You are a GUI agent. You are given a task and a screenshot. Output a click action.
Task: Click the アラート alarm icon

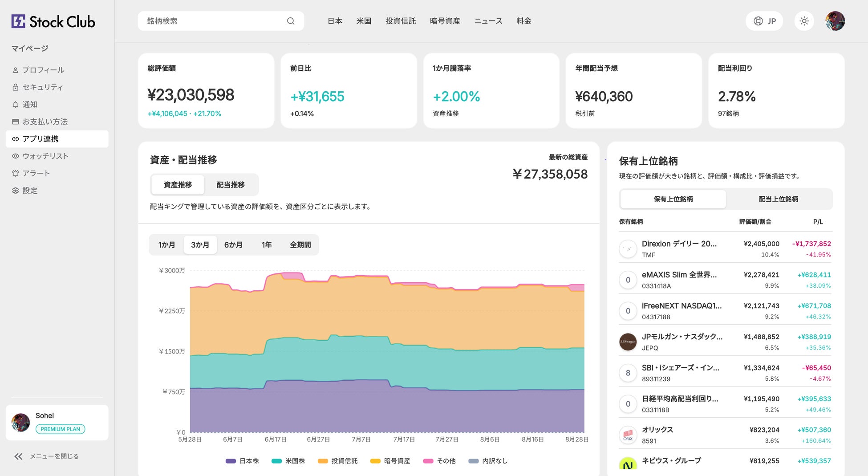tap(16, 173)
